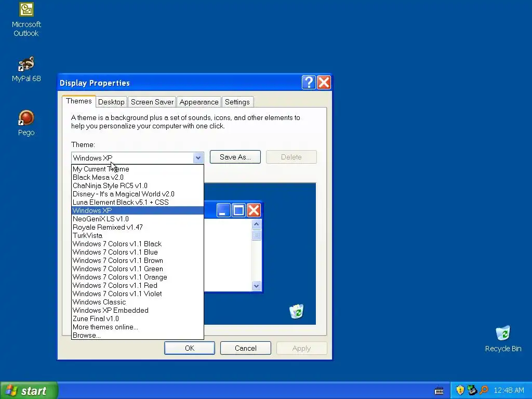Viewport: 532px width, 399px height.
Task: Select highlighted Windows XP list entry
Action: (x=137, y=210)
